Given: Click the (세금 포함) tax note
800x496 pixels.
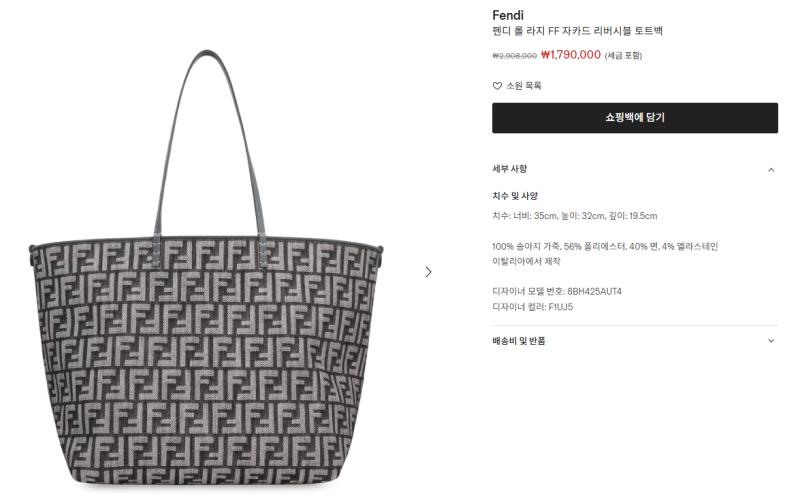Looking at the screenshot, I should [x=623, y=56].
